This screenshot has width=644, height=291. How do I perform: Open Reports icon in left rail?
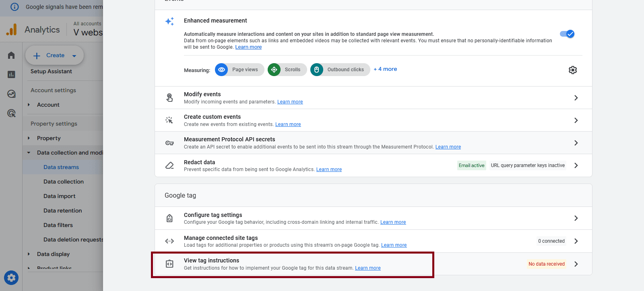click(x=11, y=74)
